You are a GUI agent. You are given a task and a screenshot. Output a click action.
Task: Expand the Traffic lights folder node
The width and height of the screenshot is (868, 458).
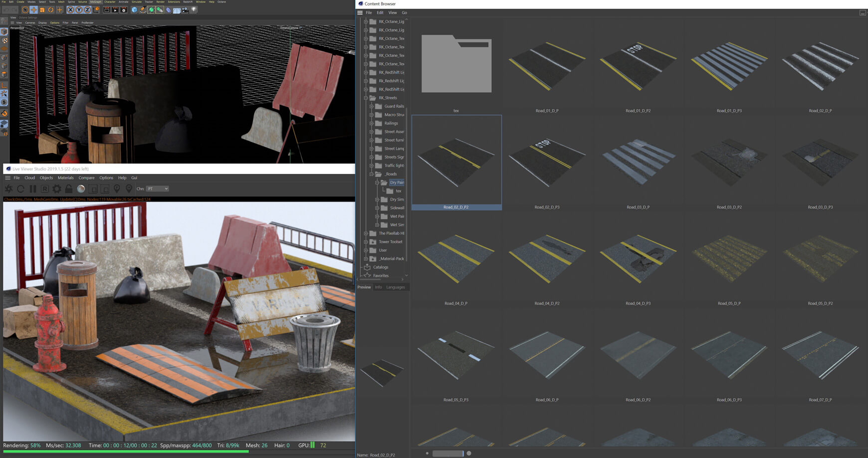[x=371, y=165]
